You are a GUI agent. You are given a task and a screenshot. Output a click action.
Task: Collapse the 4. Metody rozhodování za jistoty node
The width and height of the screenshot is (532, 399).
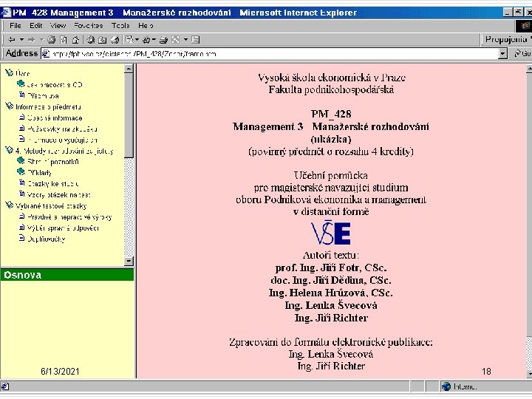(9, 150)
